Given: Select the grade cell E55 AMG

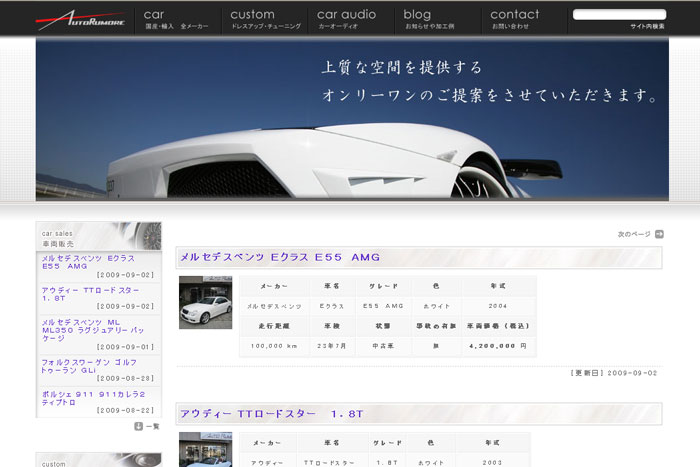Looking at the screenshot, I should (383, 306).
